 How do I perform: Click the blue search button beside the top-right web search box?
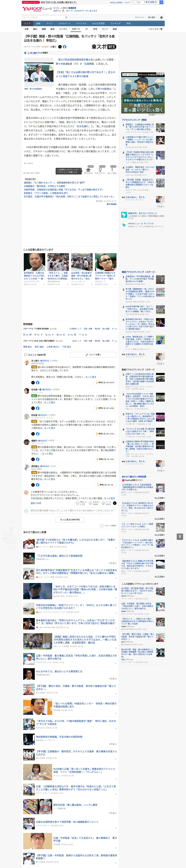coord(161,2)
